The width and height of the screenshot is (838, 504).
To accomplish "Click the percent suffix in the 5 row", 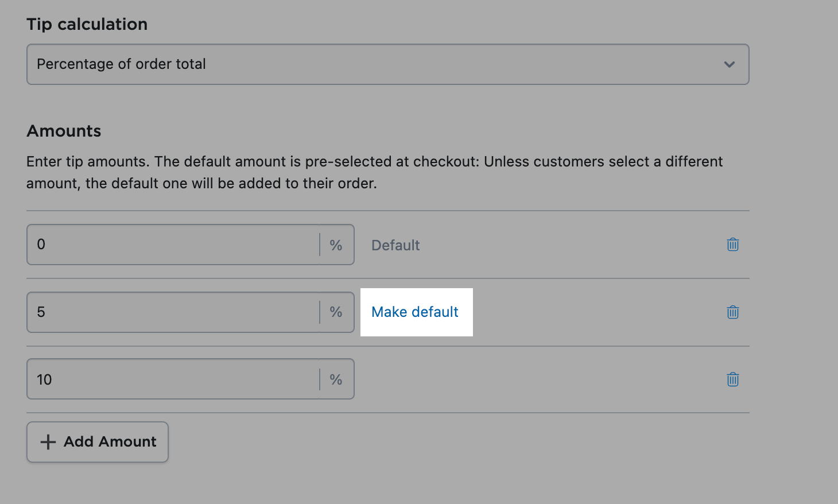I will tap(336, 312).
